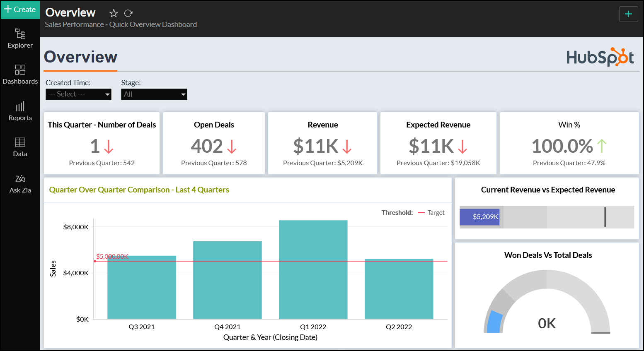Click the plus icon at top right
The width and height of the screenshot is (644, 351).
pyautogui.click(x=628, y=14)
